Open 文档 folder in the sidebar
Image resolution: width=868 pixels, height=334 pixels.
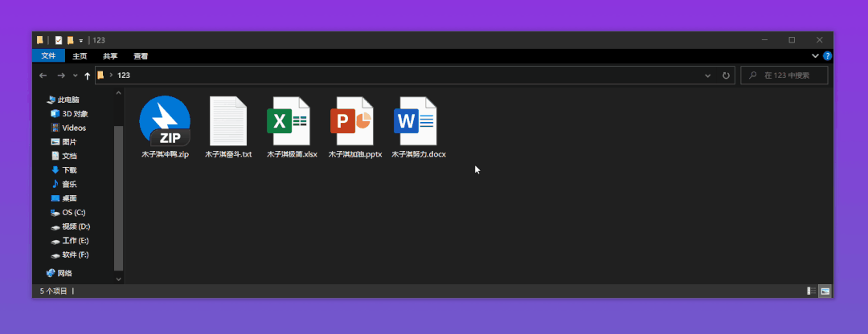tap(64, 156)
